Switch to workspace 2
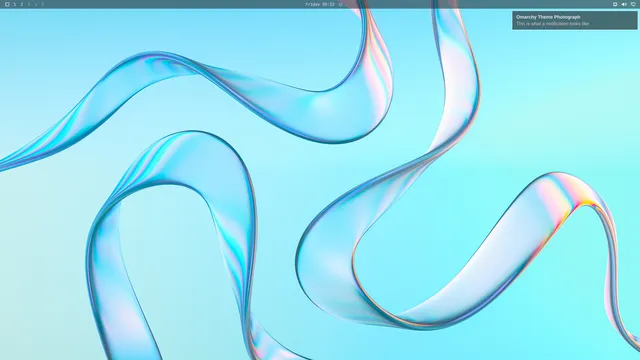Screen dimensions: 640x360 click(22, 4)
